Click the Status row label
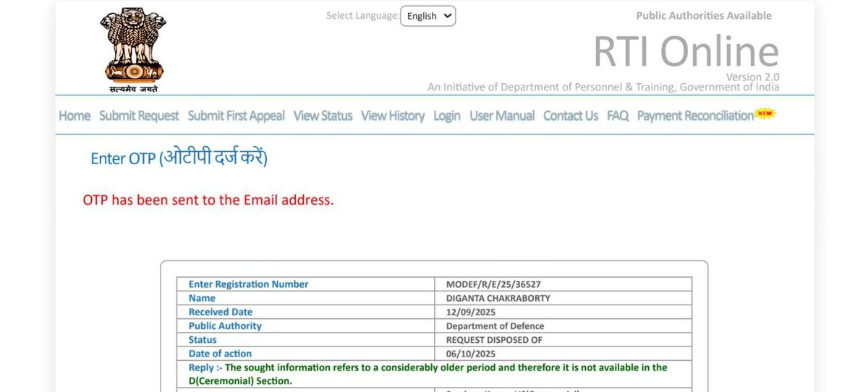Image resolution: width=868 pixels, height=392 pixels. click(x=203, y=339)
